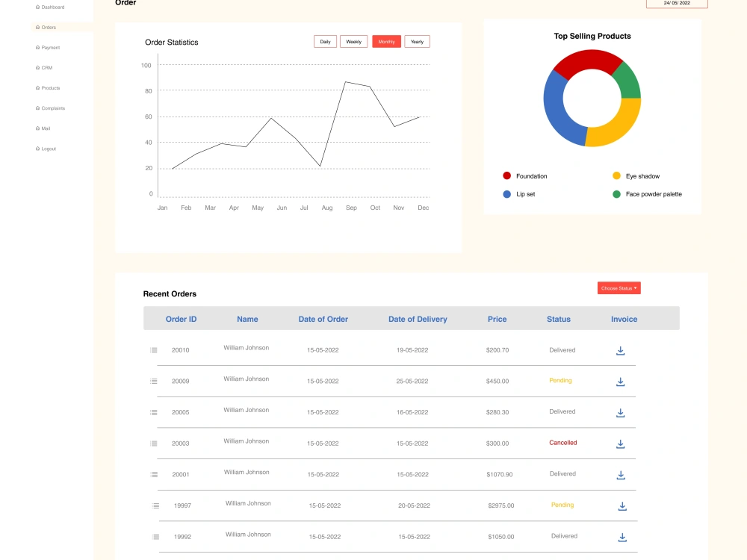This screenshot has height=560, width=747.
Task: Select the Monthly statistics view
Action: 386,42
